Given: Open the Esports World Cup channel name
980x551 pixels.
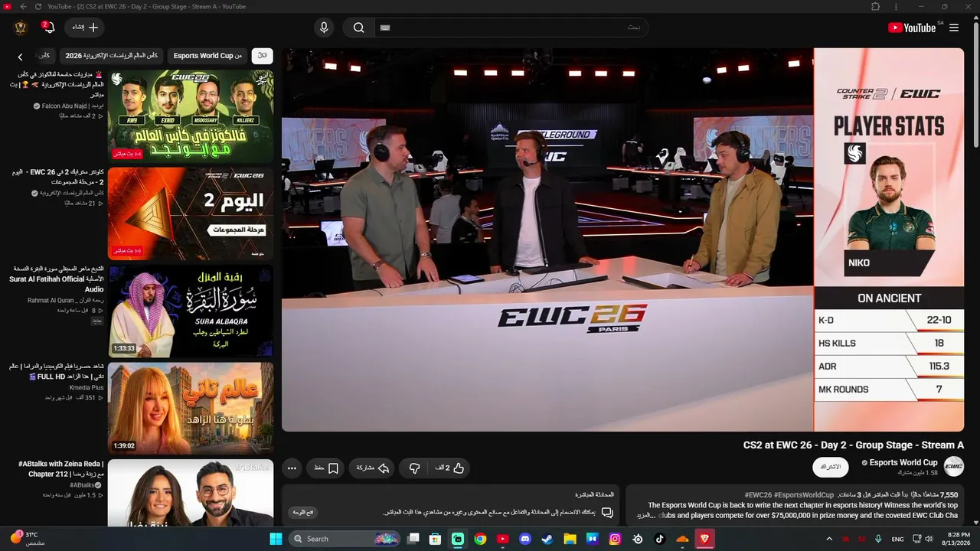Looking at the screenshot, I should click(x=903, y=462).
